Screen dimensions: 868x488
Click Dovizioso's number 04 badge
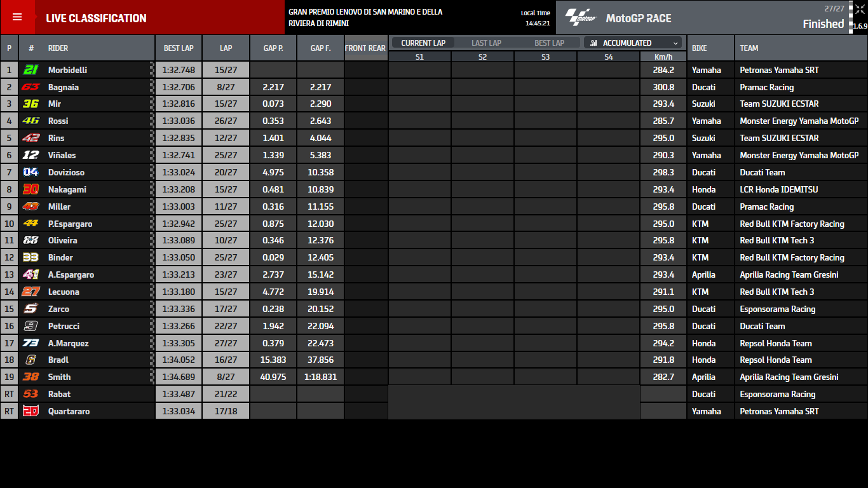tap(31, 172)
